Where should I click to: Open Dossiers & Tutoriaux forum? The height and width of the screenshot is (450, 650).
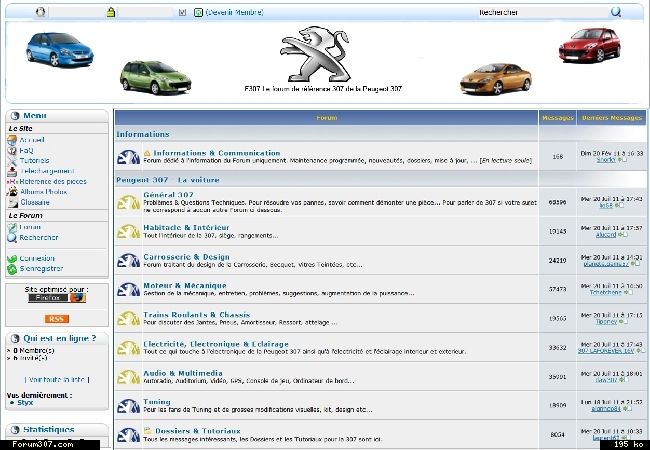pyautogui.click(x=197, y=431)
